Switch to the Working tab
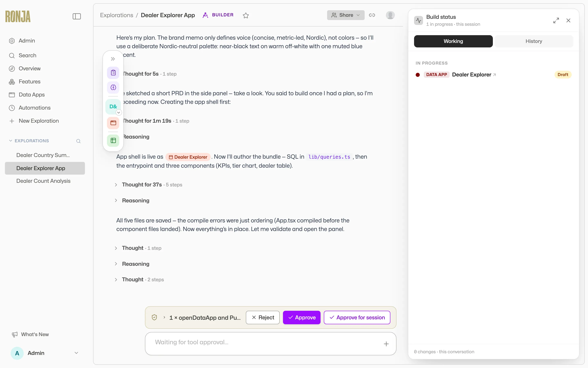The height and width of the screenshot is (368, 588). tap(453, 41)
